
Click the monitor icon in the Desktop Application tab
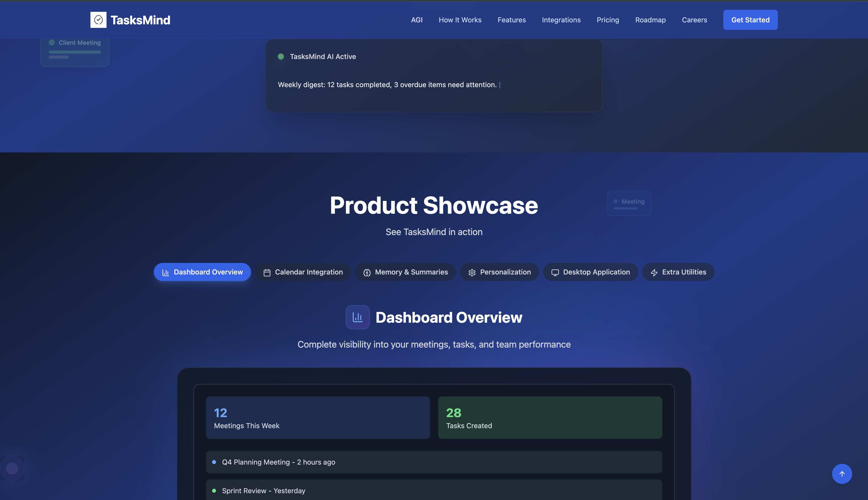point(555,273)
